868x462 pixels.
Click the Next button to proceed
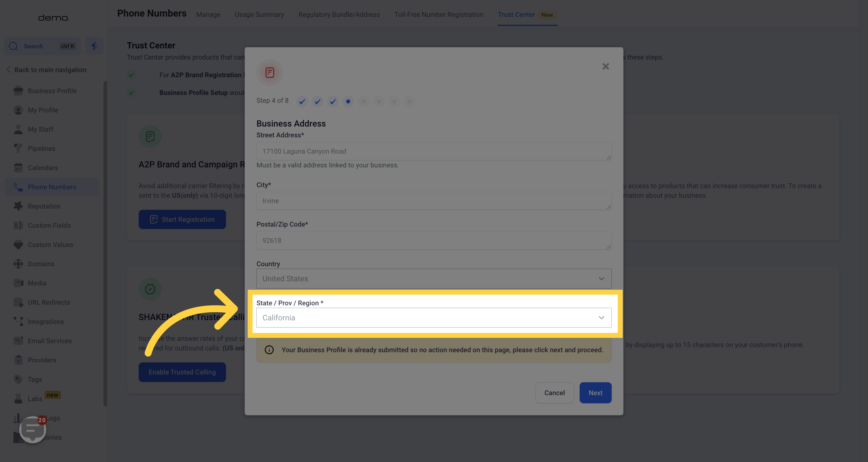595,393
